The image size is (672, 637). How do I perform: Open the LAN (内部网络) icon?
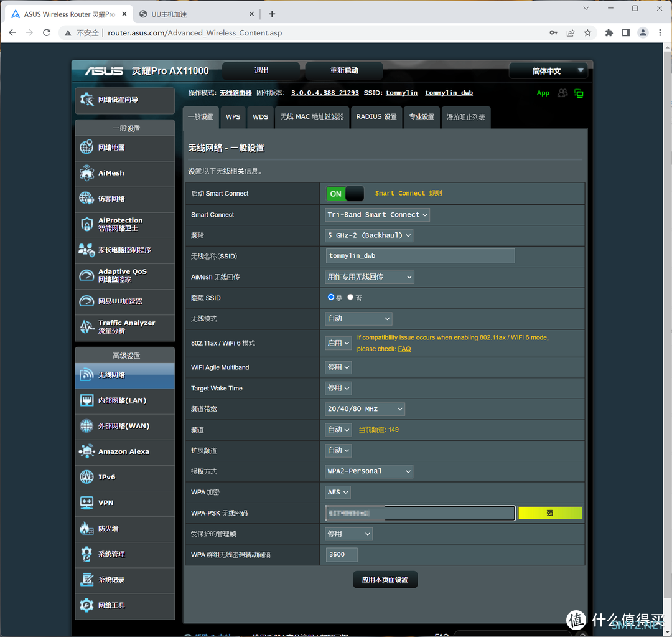[x=86, y=400]
